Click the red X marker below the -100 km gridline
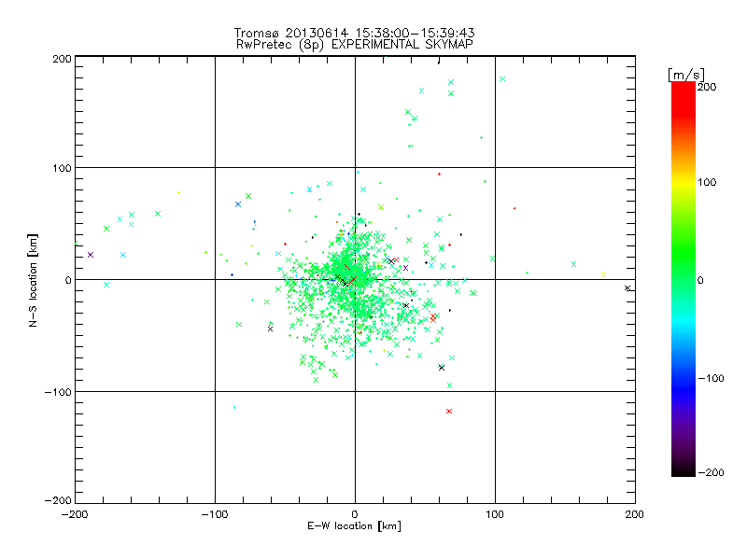747x560 pixels. (449, 411)
